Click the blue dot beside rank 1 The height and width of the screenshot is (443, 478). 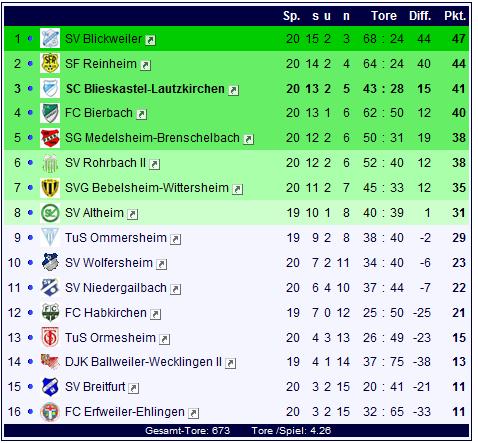pyautogui.click(x=30, y=38)
